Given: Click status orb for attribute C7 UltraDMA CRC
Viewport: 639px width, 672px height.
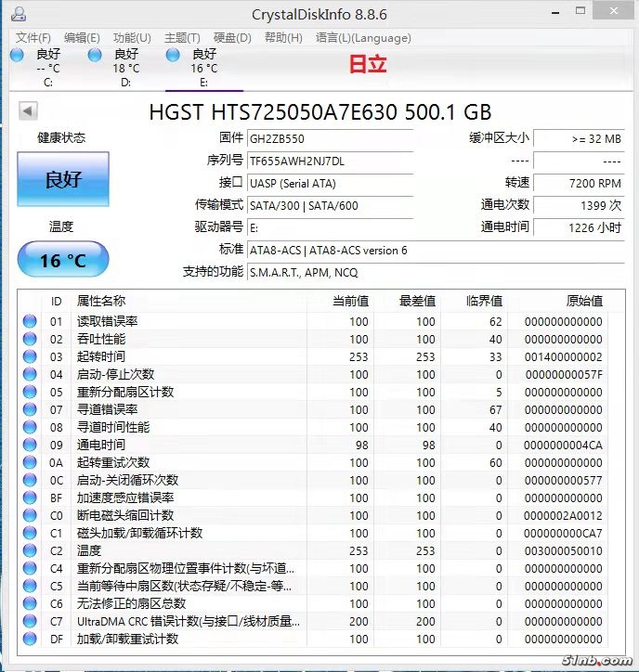Looking at the screenshot, I should click(31, 622).
